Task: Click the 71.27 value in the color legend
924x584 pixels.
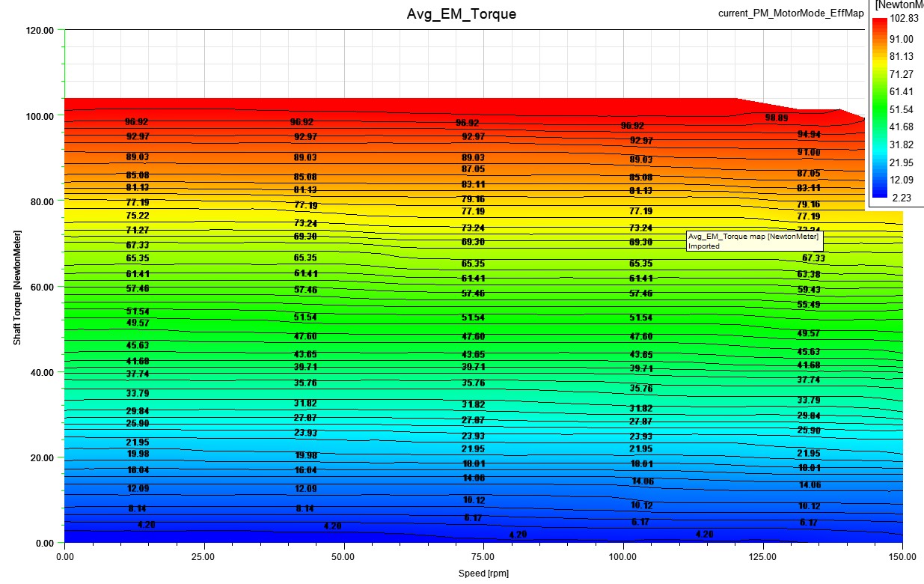Action: pyautogui.click(x=903, y=74)
